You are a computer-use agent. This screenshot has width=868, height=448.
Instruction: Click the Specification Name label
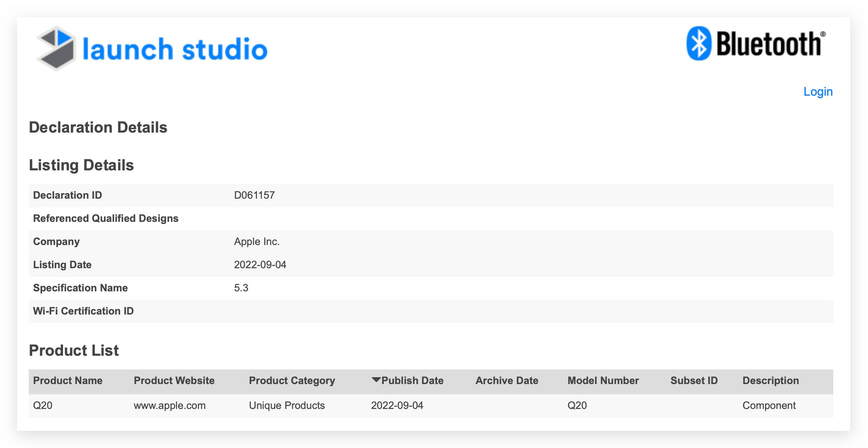[x=80, y=288]
